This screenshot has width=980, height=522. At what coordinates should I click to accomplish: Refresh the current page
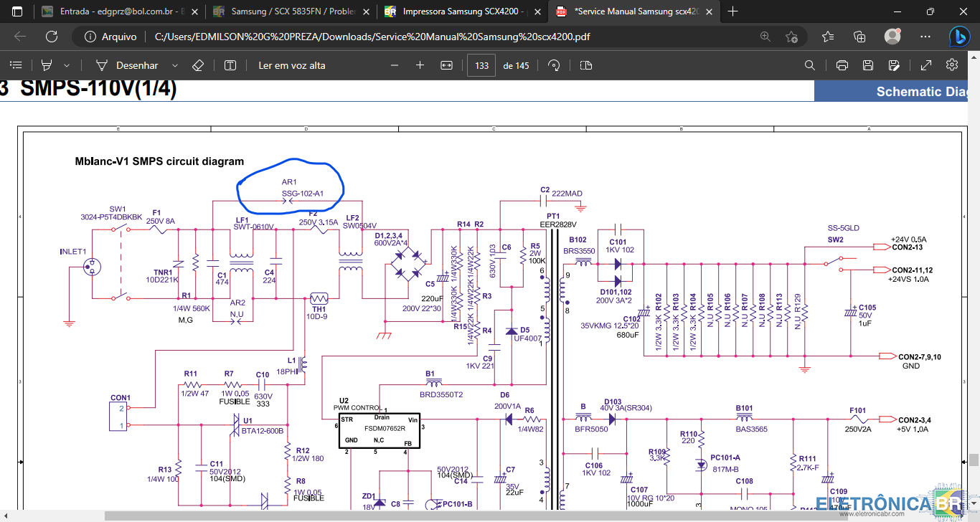tap(52, 37)
